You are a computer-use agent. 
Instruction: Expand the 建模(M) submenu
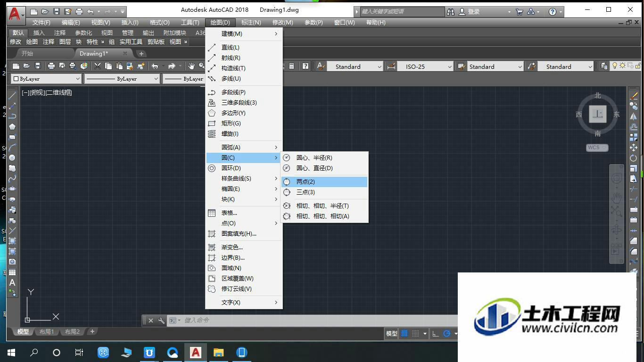click(x=244, y=33)
